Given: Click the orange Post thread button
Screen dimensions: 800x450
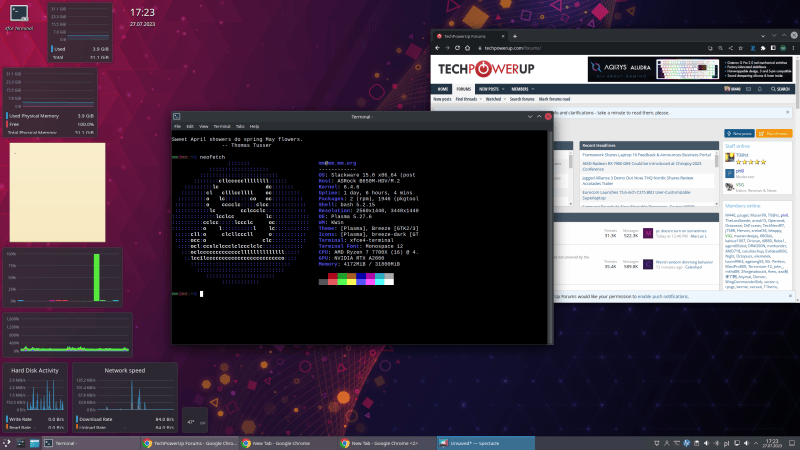Looking at the screenshot, I should coord(774,133).
